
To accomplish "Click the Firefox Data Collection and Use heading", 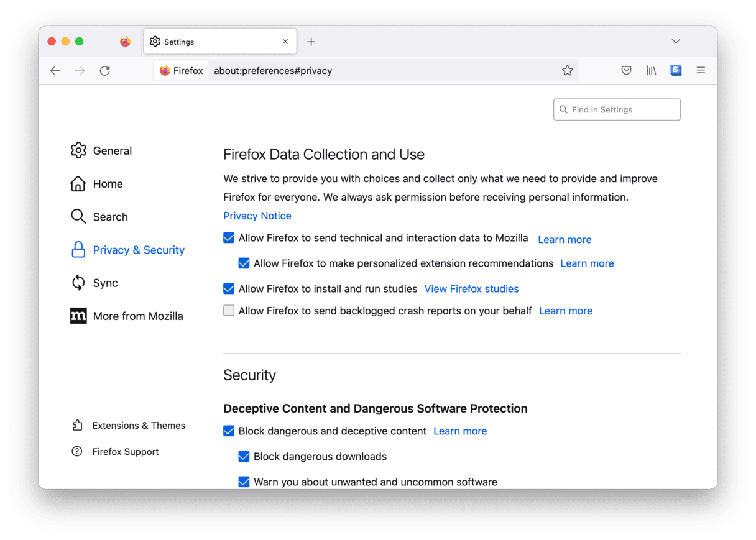I will 324,155.
